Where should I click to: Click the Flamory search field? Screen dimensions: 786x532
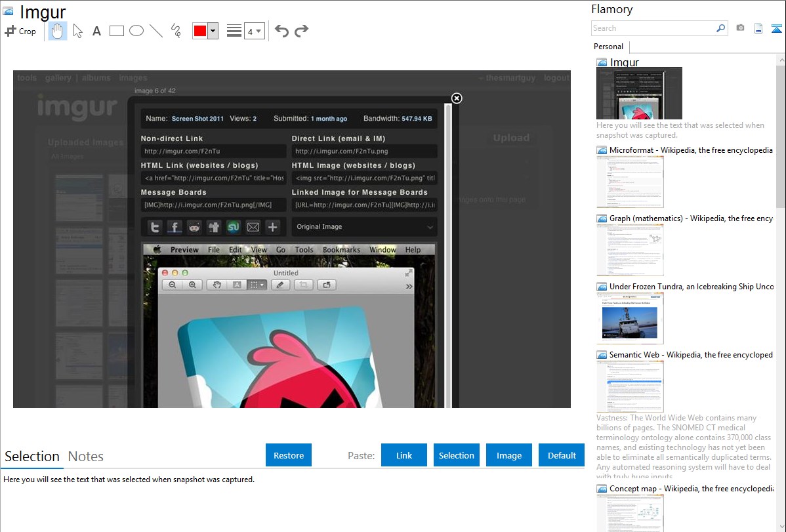click(x=653, y=28)
